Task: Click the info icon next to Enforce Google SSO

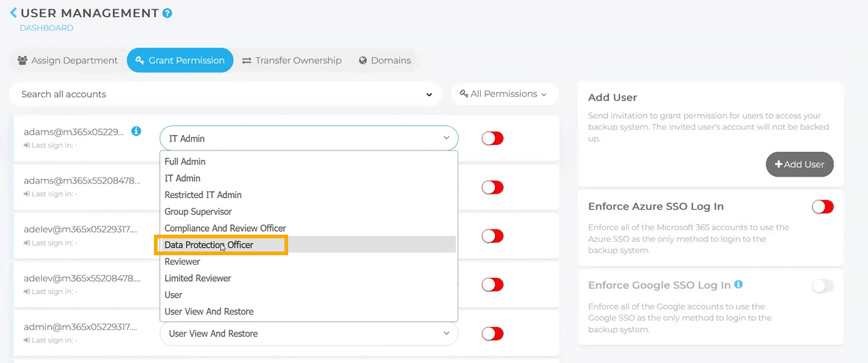Action: pyautogui.click(x=738, y=285)
